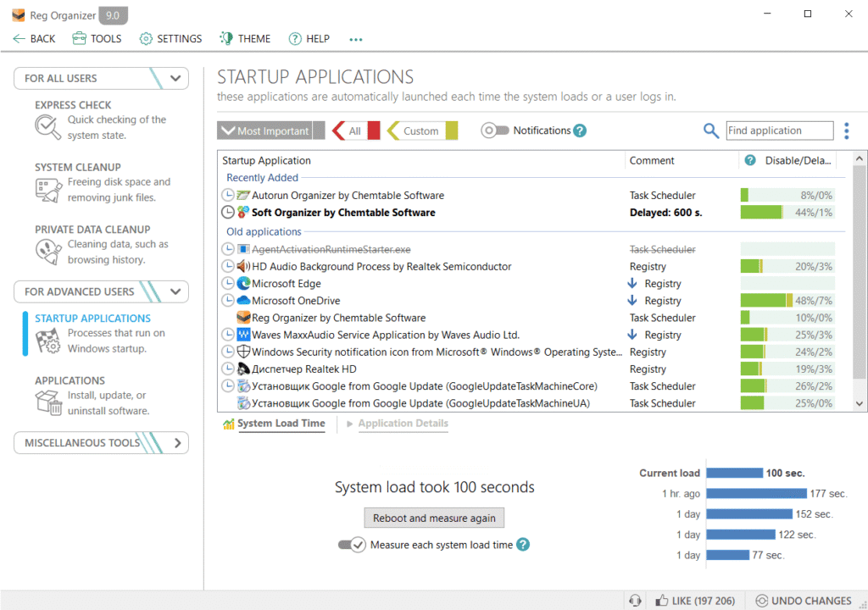Sort by Comment column header
868x610 pixels.
(652, 160)
